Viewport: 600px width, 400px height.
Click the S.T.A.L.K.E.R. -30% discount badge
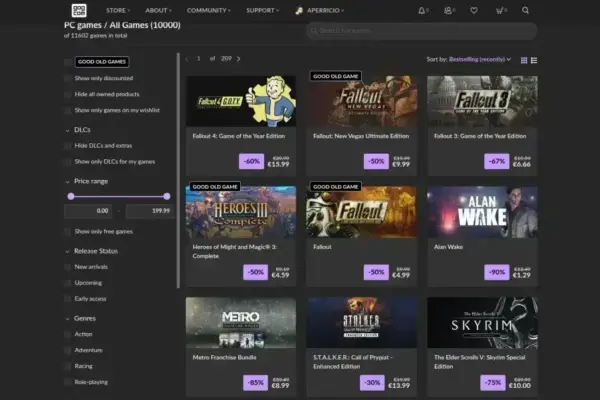[x=372, y=383]
